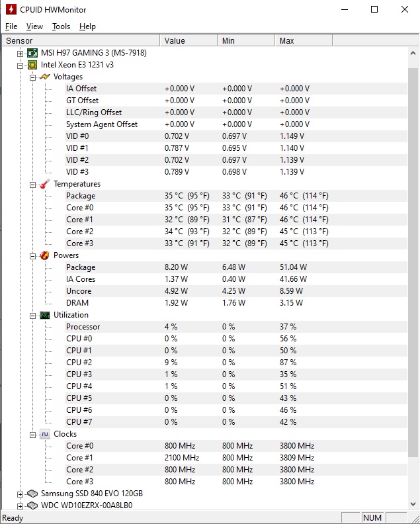Expand the Samsung SSD 840 EVO node
Image resolution: width=420 pixels, height=524 pixels.
pyautogui.click(x=21, y=494)
